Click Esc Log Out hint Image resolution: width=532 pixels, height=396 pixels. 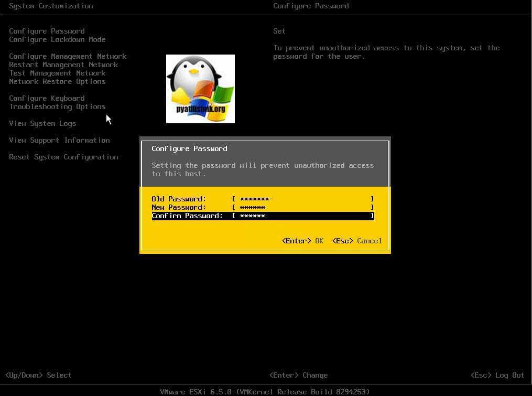[497, 375]
